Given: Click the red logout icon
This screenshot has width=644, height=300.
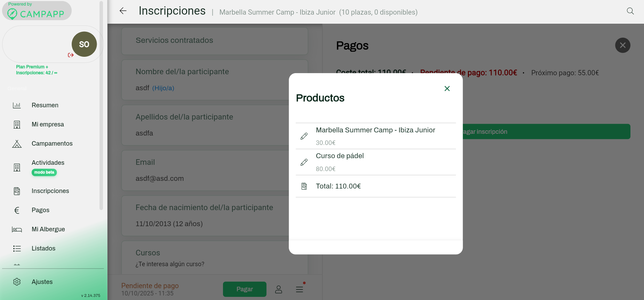Looking at the screenshot, I should (71, 55).
